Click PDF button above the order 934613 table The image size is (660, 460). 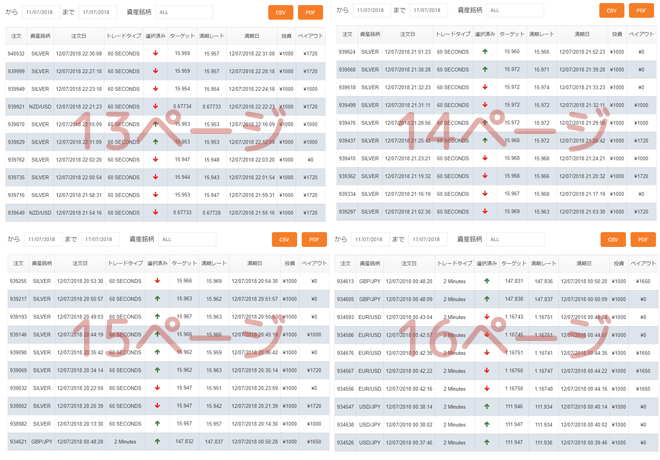(x=643, y=239)
